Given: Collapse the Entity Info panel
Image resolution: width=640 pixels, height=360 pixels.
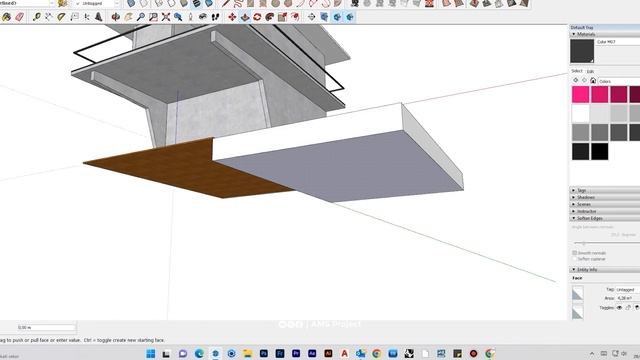Looking at the screenshot, I should point(574,270).
